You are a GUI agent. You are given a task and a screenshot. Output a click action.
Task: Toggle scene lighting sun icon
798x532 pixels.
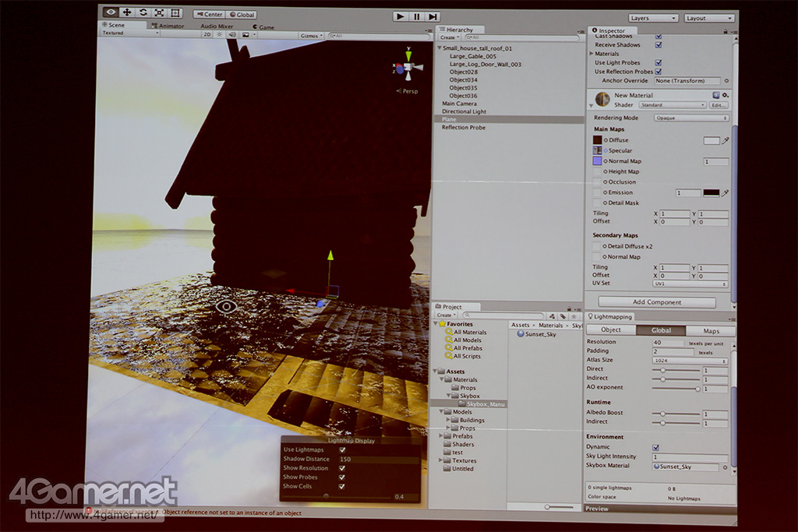pos(219,34)
